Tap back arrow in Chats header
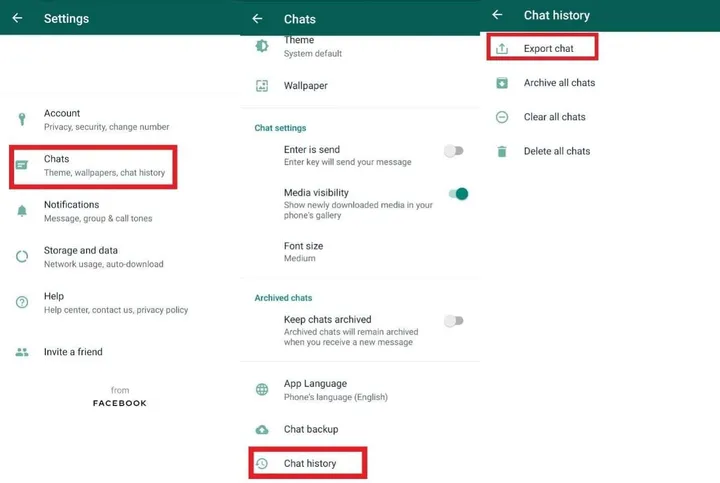This screenshot has height=483, width=720. pos(257,18)
